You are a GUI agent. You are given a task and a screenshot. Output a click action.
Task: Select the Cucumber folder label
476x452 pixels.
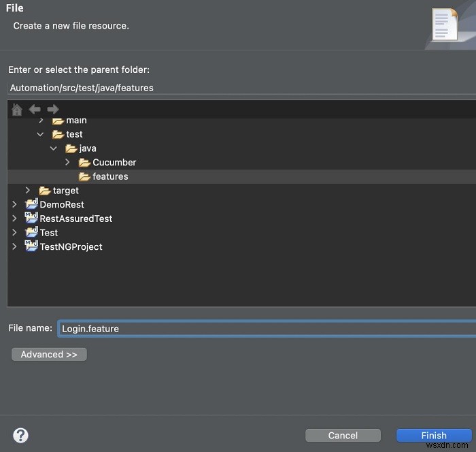coord(114,163)
